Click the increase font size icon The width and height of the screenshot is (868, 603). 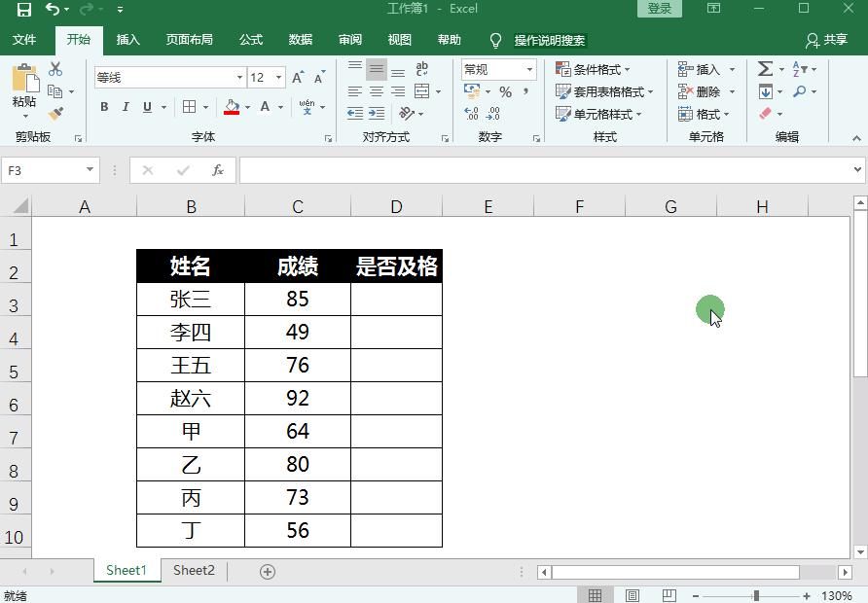[298, 78]
